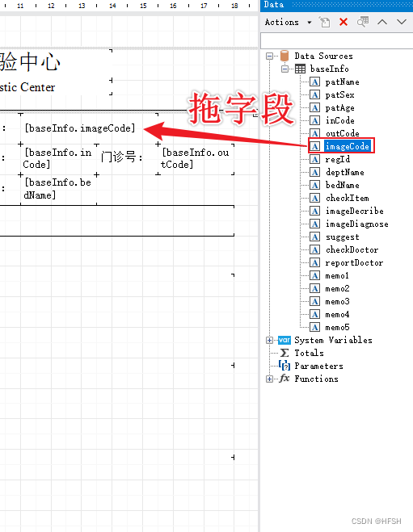Select the highlighted imageCode field
The image size is (413, 532).
click(347, 147)
